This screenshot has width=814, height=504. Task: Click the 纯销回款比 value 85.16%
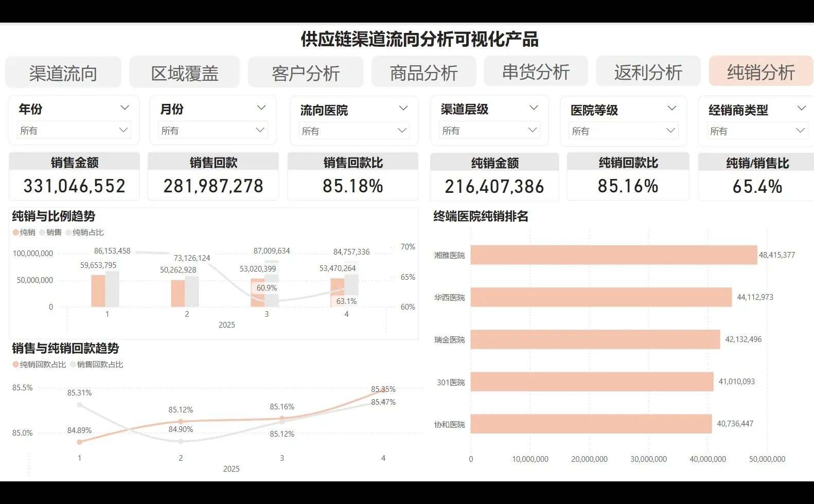point(628,186)
